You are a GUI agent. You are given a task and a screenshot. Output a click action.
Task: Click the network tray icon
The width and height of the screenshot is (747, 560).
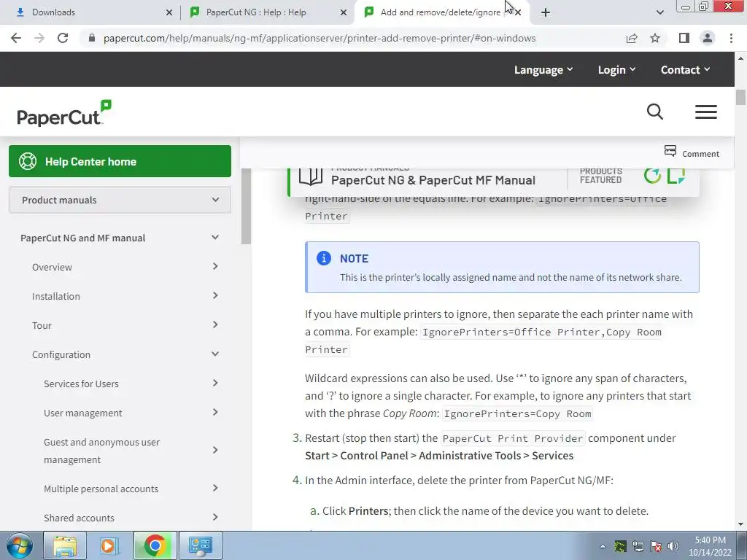[638, 546]
